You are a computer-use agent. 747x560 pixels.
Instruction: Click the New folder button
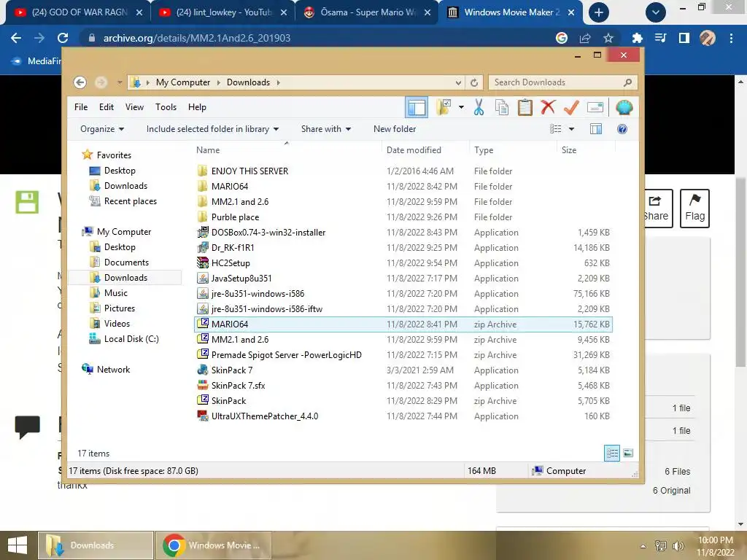395,129
